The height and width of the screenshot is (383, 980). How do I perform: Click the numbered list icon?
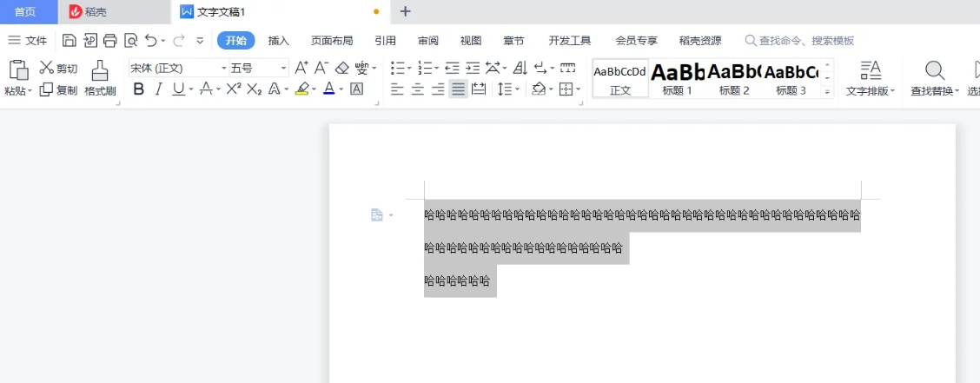[x=425, y=68]
